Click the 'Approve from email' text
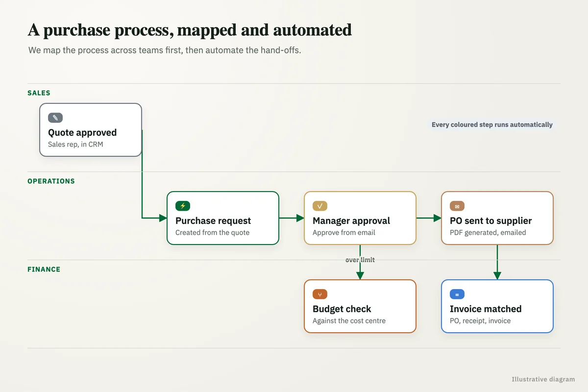This screenshot has height=392, width=588. tap(344, 232)
